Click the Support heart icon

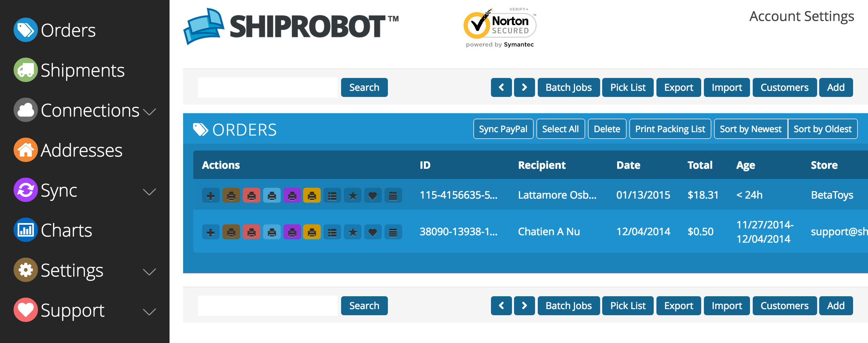[25, 310]
